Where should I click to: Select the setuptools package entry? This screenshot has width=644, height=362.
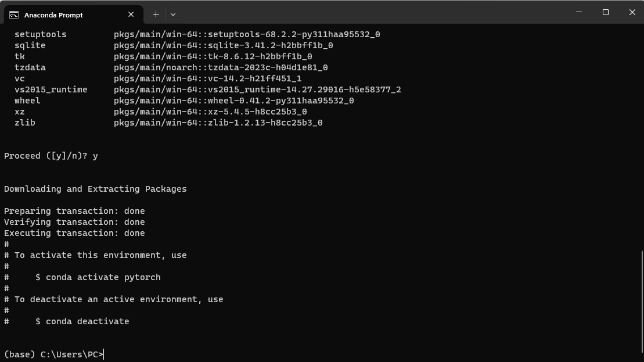click(40, 34)
